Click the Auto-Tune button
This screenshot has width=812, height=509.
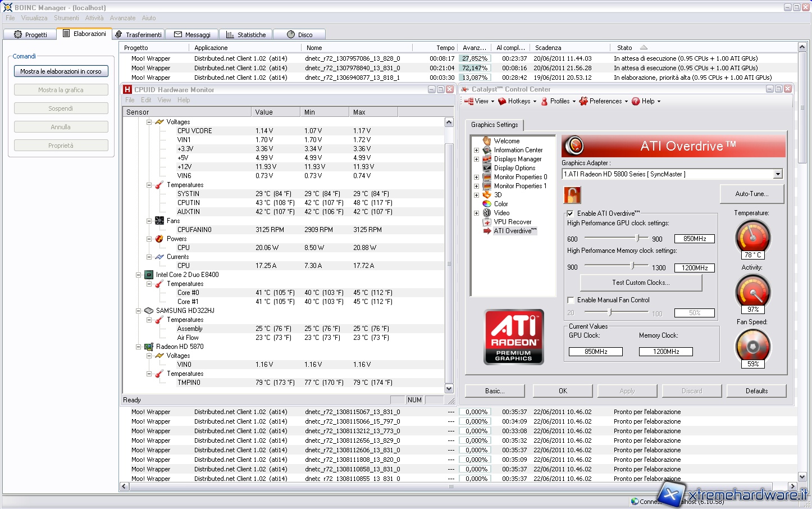click(x=751, y=194)
